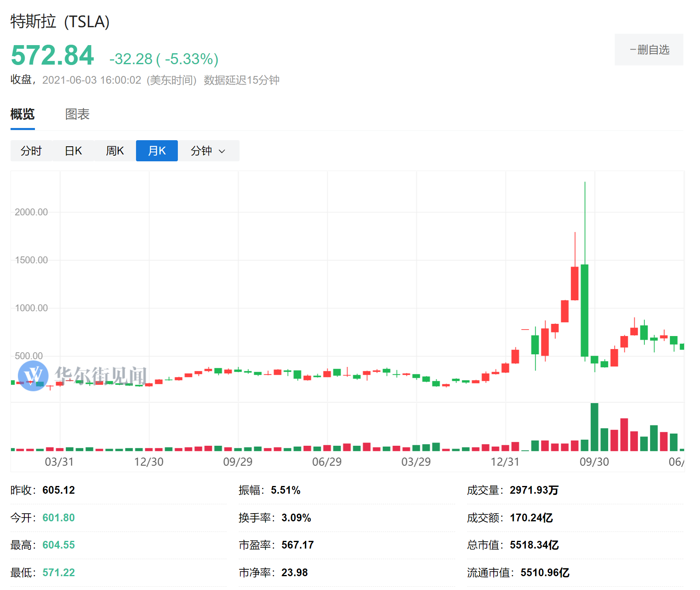Image resolution: width=700 pixels, height=590 pixels.
Task: Click the 删自选 remove-from-watchlist button
Action: point(648,50)
